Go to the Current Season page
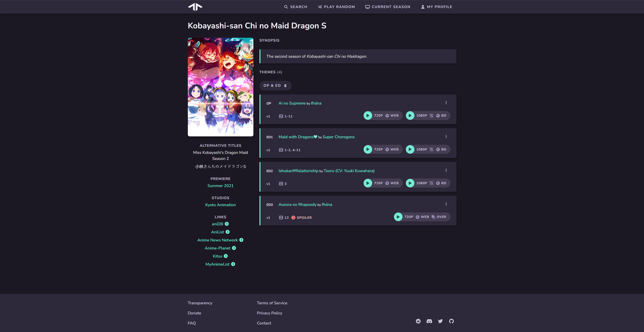The height and width of the screenshot is (332, 644). tap(388, 7)
